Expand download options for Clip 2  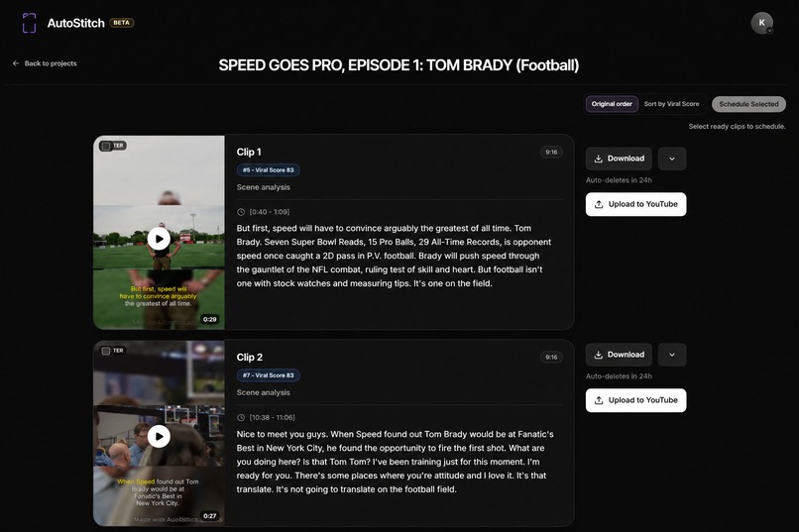tap(672, 355)
